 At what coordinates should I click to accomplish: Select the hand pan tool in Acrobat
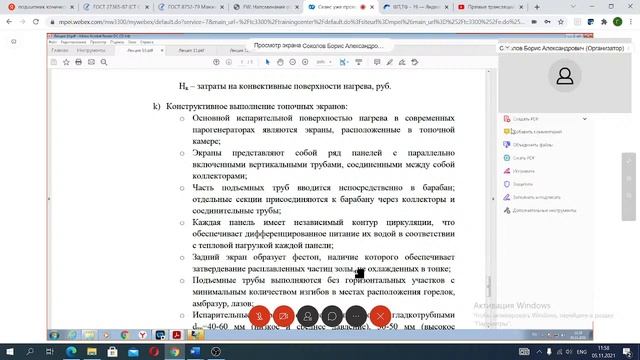[x=280, y=62]
